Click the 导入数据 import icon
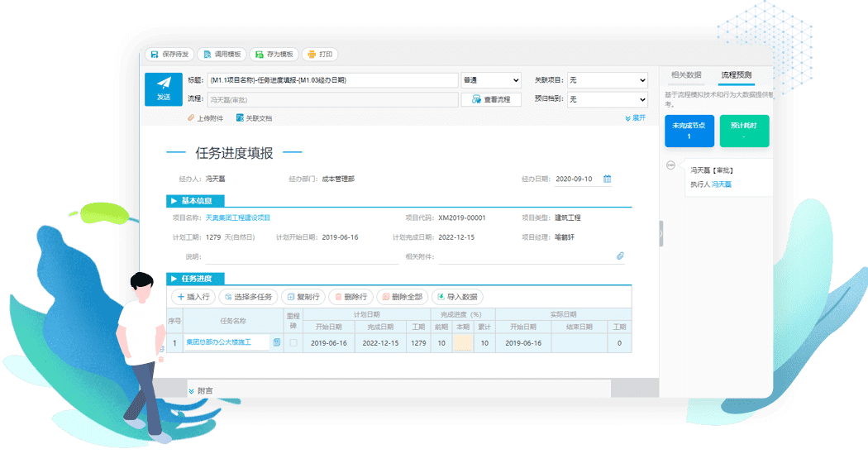Viewport: 868px width, 454px height. tap(441, 297)
